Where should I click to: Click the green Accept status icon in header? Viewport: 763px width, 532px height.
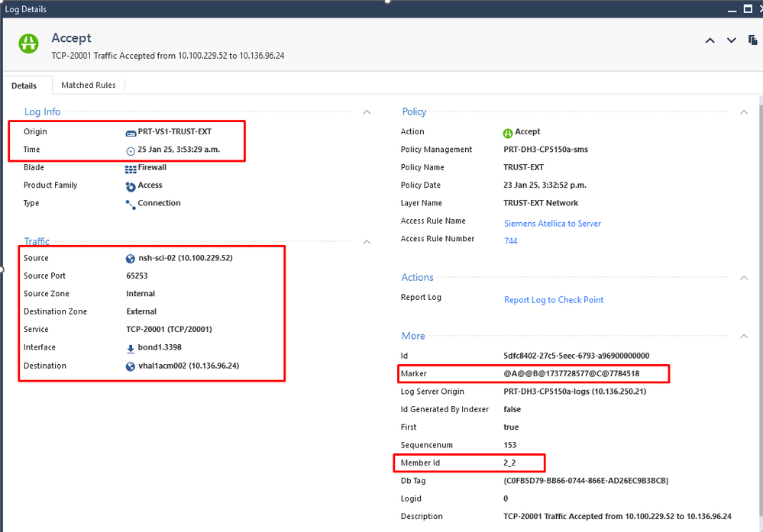29,44
